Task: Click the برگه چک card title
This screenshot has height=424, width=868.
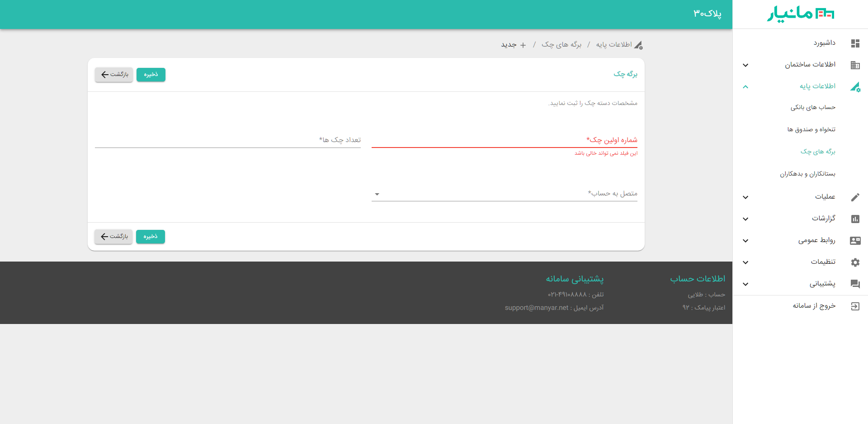Action: click(625, 74)
